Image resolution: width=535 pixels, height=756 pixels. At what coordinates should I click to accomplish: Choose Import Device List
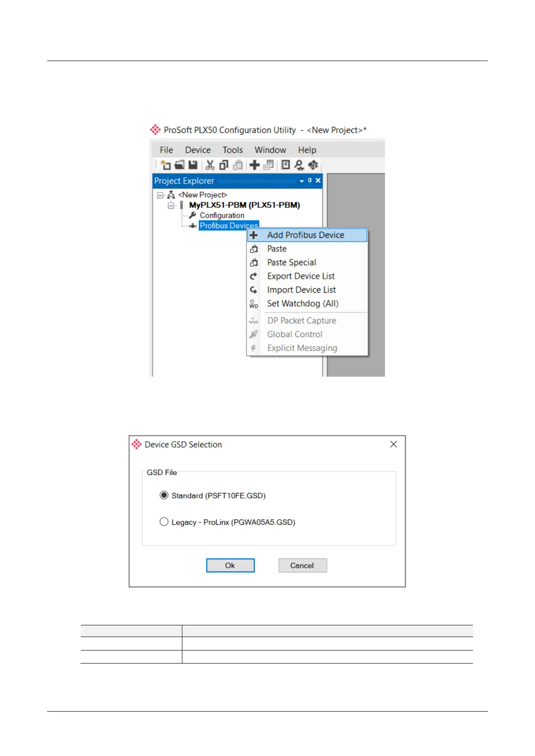click(307, 290)
